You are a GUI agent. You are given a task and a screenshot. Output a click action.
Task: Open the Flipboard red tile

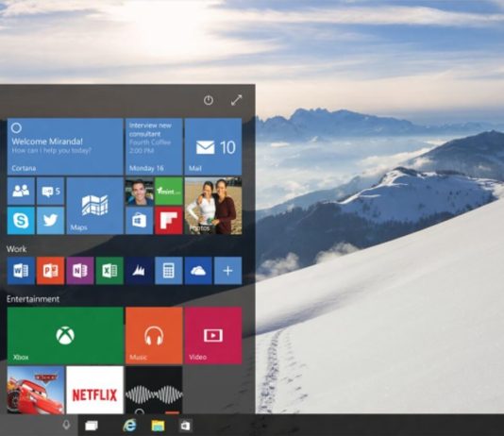[x=169, y=221]
